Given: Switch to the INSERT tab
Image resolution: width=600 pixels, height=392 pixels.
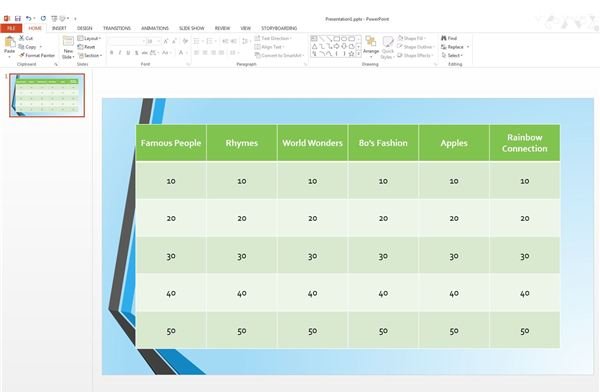Looking at the screenshot, I should (x=59, y=28).
